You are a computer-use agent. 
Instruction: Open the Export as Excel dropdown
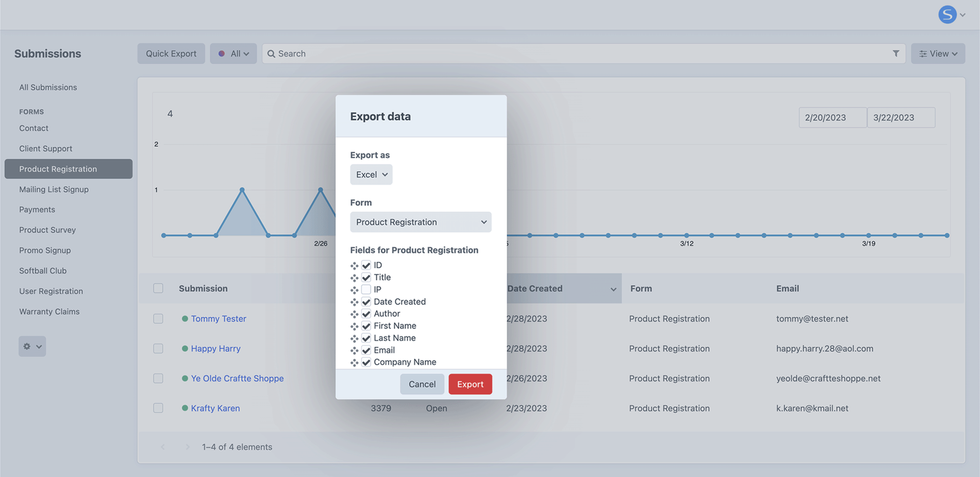[371, 175]
